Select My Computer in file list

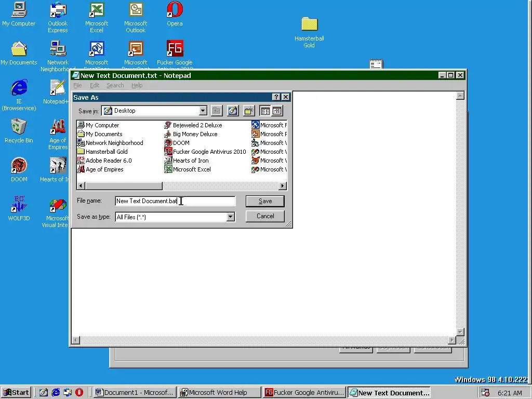tap(98, 125)
